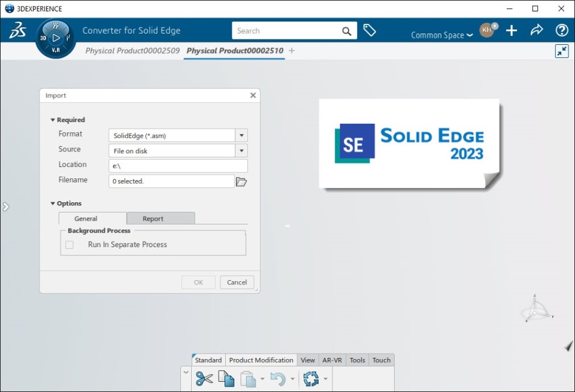This screenshot has height=392, width=575.
Task: Open the Tools toolbar tab
Action: pyautogui.click(x=357, y=360)
